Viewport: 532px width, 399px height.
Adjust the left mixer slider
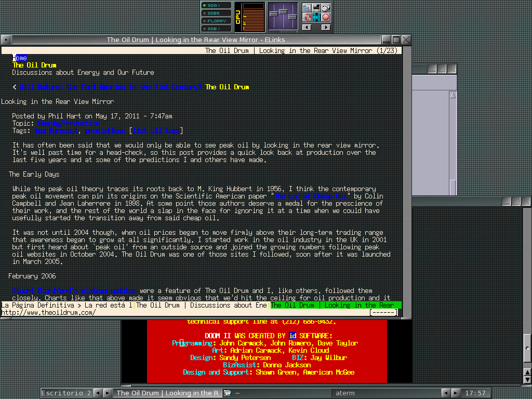click(x=273, y=15)
